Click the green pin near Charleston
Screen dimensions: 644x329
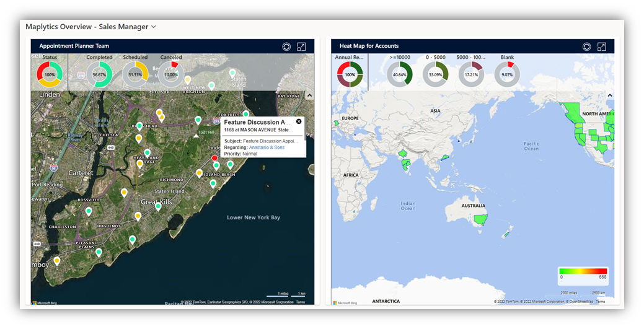pos(89,212)
